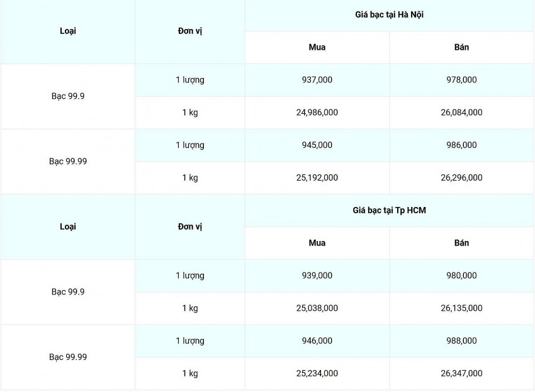Click the 25,234,000 price cell

317,374
